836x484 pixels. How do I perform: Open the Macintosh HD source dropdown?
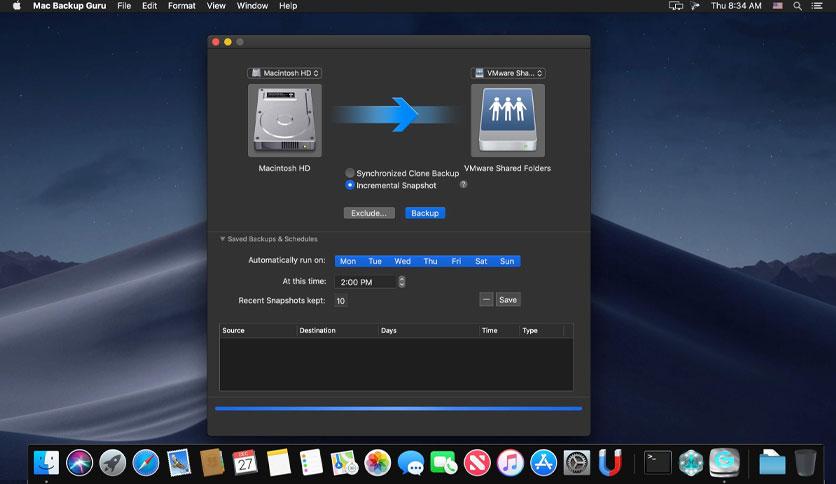tap(285, 73)
